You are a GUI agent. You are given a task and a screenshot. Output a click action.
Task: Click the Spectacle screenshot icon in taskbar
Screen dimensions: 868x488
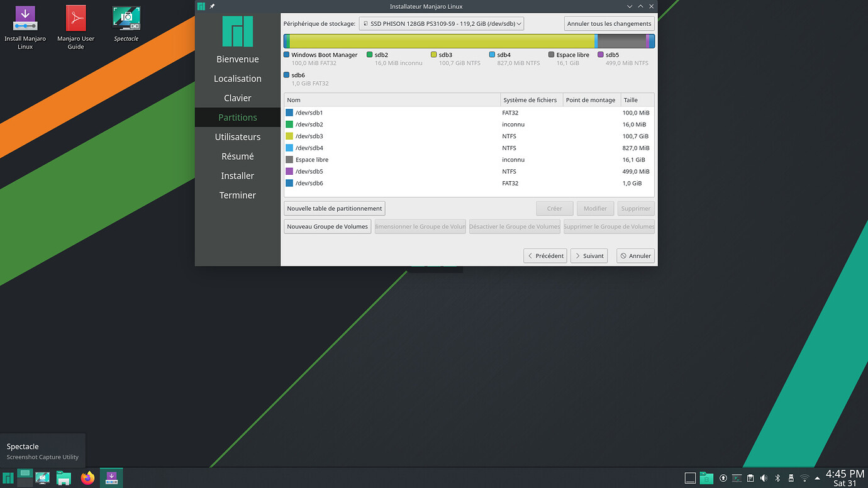point(43,479)
